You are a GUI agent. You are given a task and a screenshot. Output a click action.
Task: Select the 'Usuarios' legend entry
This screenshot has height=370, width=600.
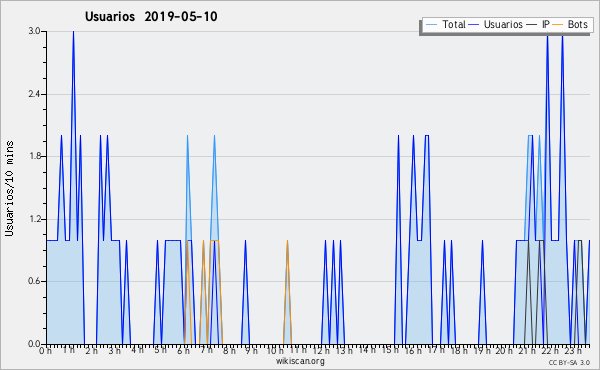[503, 25]
